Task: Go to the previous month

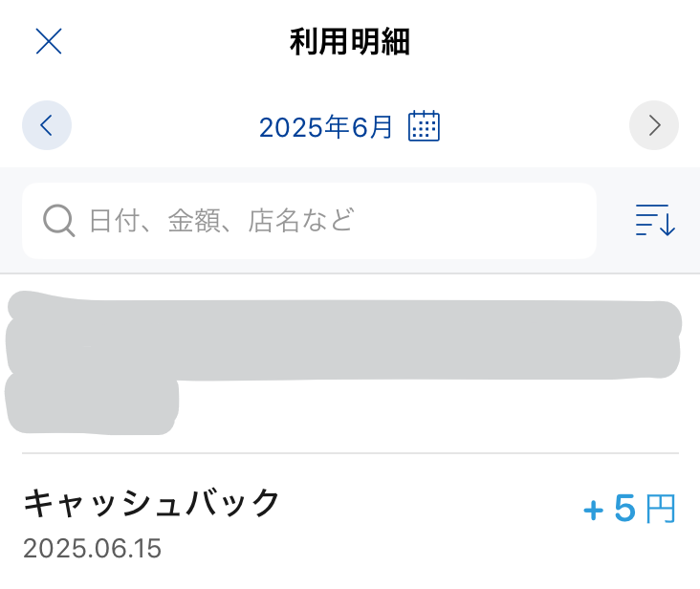Action: pos(47,125)
